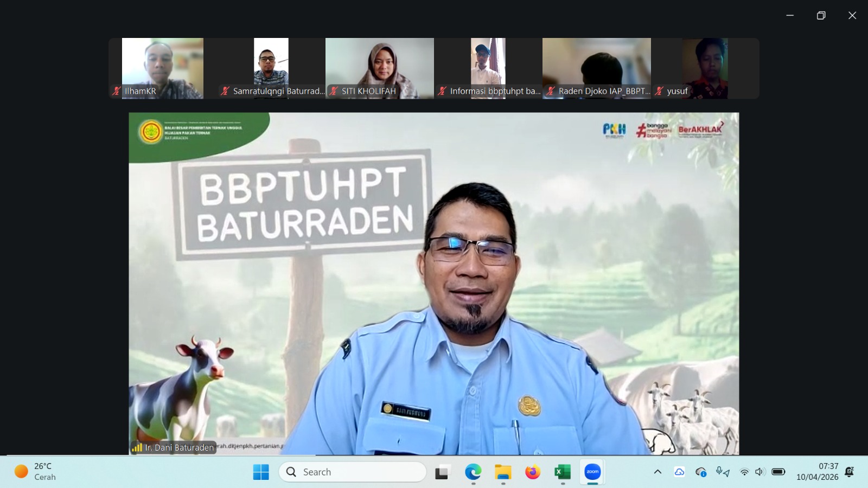The image size is (868, 488).
Task: Open the Wi-Fi network quick settings
Action: 744,472
